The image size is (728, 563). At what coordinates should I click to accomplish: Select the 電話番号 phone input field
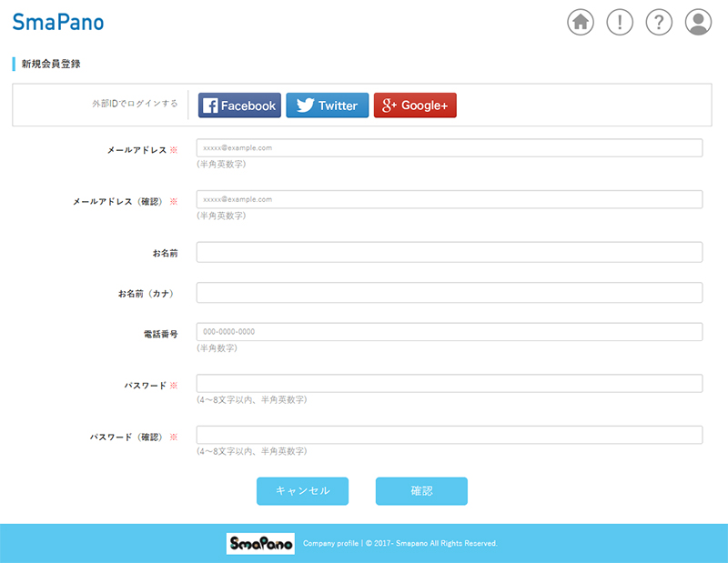coord(449,332)
